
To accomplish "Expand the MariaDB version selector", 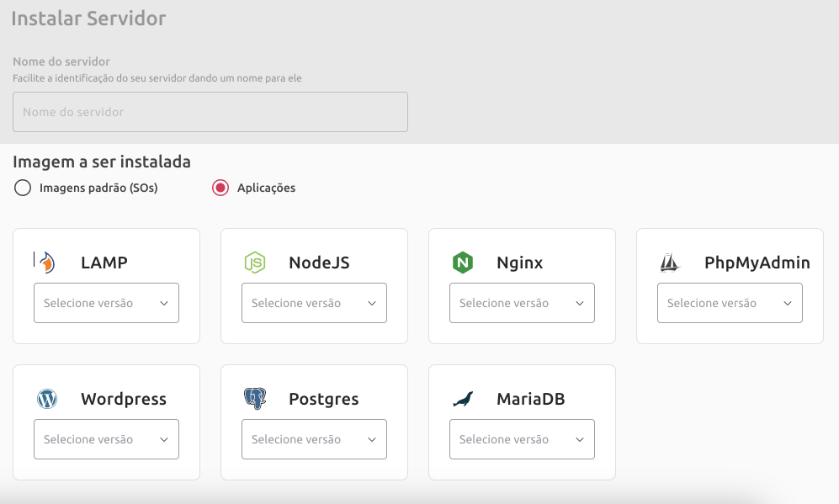I will (x=522, y=439).
